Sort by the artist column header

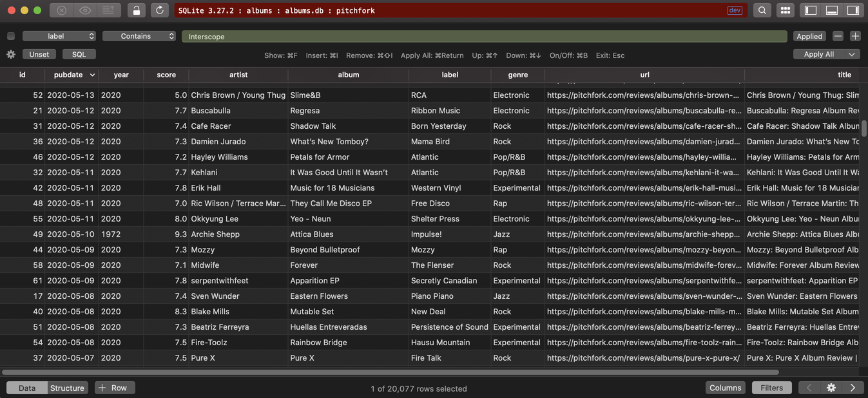tap(238, 75)
